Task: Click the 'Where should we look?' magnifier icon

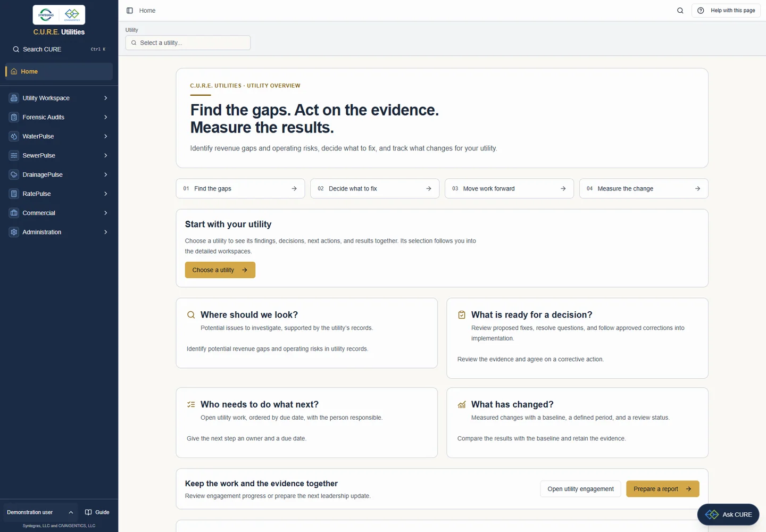Action: pyautogui.click(x=191, y=315)
